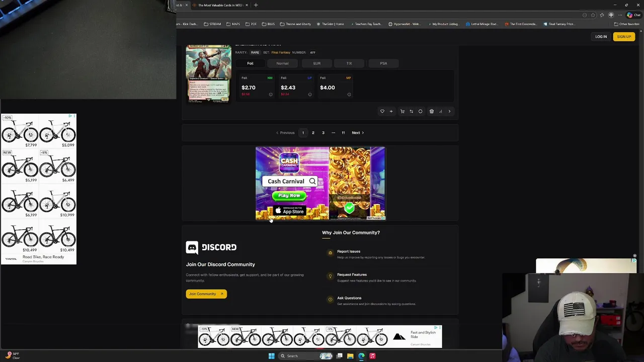The height and width of the screenshot is (362, 644).
Task: Go to Previous page
Action: click(x=285, y=133)
